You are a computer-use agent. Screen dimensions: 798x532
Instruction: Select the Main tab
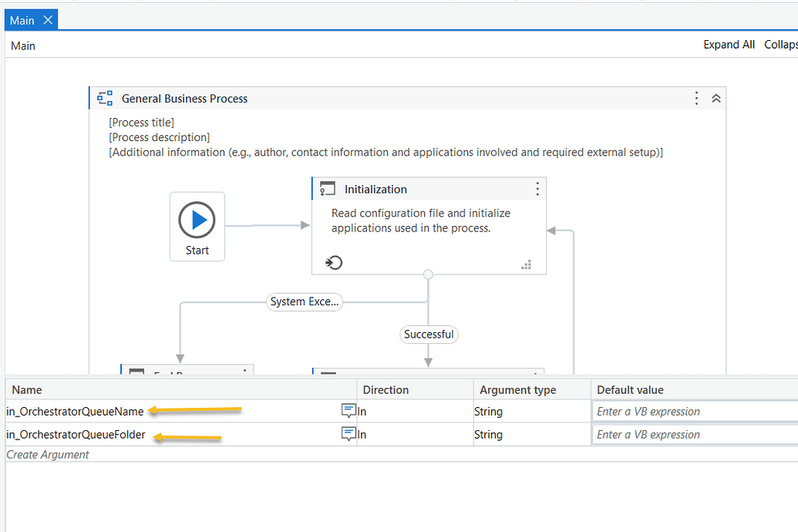(21, 19)
